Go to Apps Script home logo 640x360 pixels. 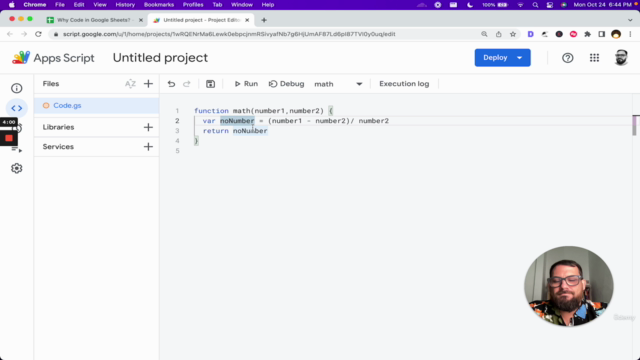tap(53, 58)
